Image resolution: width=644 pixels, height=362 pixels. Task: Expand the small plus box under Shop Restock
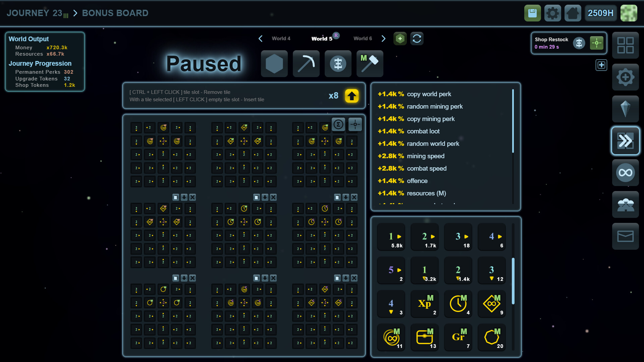(601, 65)
